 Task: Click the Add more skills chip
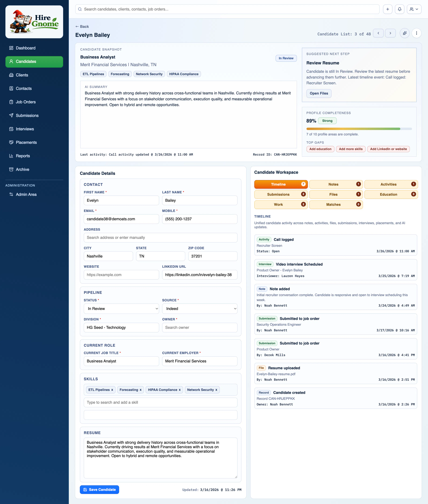[x=351, y=149]
